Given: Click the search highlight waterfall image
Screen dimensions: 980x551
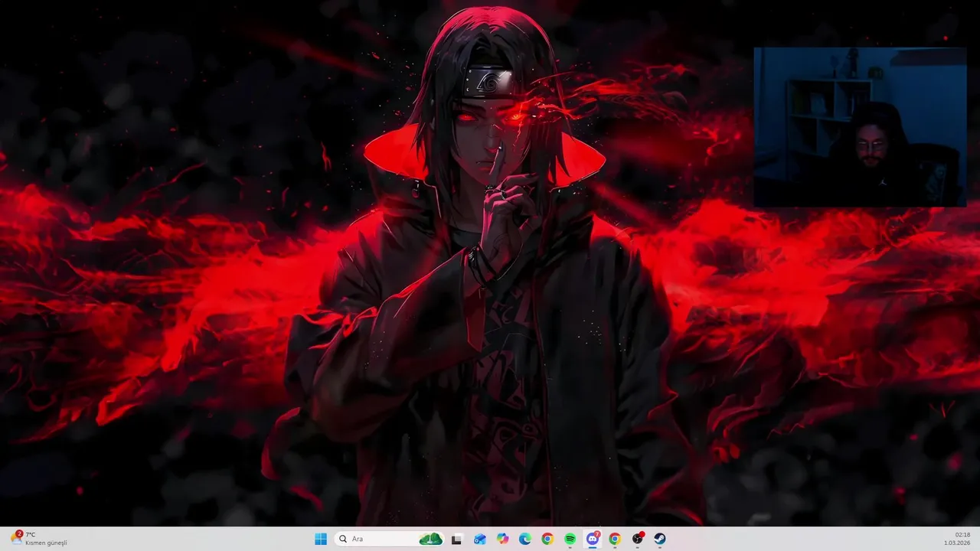Looking at the screenshot, I should click(x=431, y=539).
